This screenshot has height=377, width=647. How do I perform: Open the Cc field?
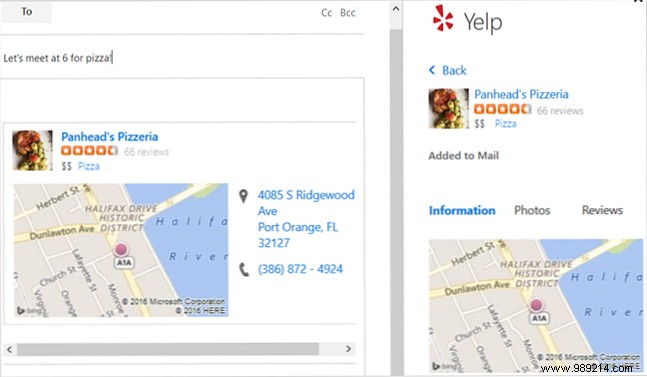[326, 13]
